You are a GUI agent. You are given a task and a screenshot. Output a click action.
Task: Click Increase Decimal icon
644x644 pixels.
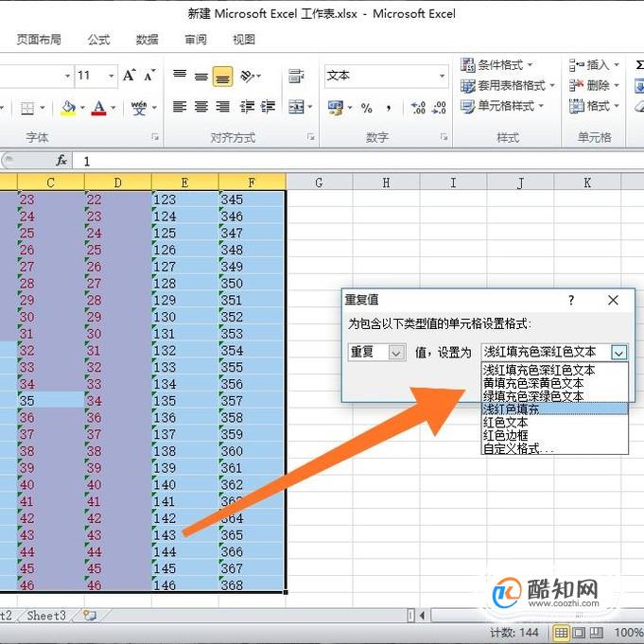tap(418, 108)
